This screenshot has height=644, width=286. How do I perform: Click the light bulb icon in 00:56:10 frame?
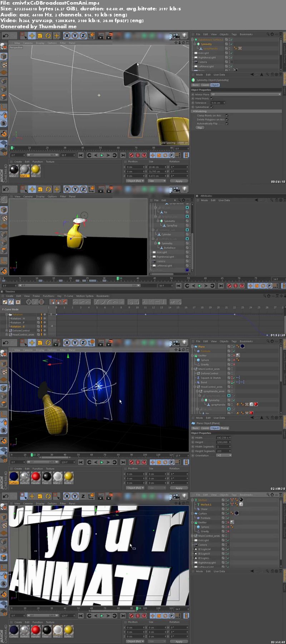click(184, 36)
